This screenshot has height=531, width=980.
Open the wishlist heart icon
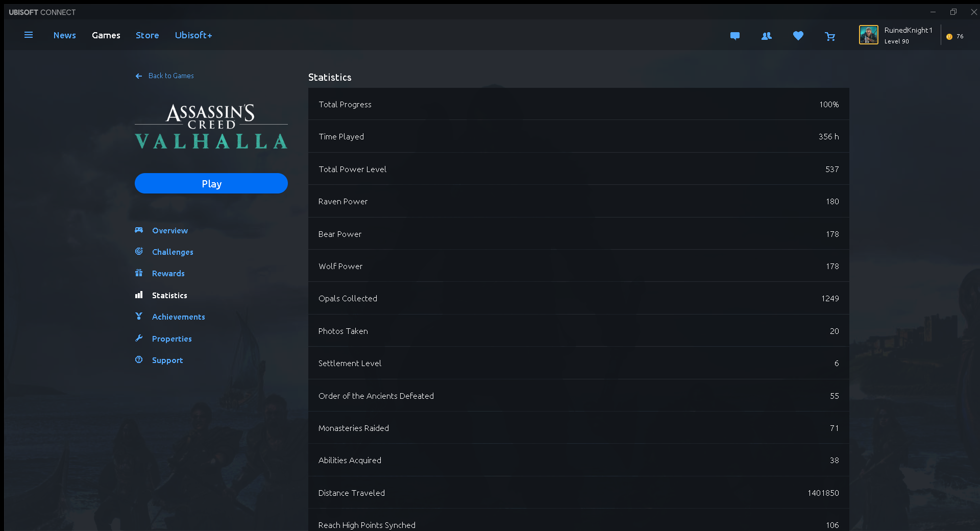tap(798, 36)
